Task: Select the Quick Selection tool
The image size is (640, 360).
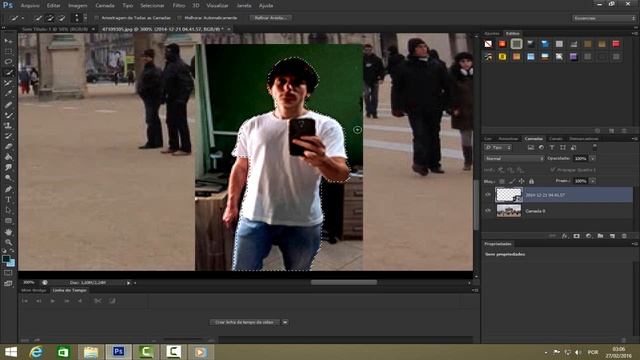Action: (x=8, y=72)
